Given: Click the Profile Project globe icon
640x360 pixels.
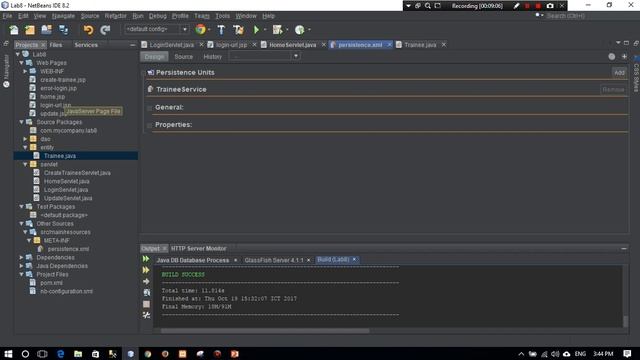Looking at the screenshot, I should coord(300,29).
